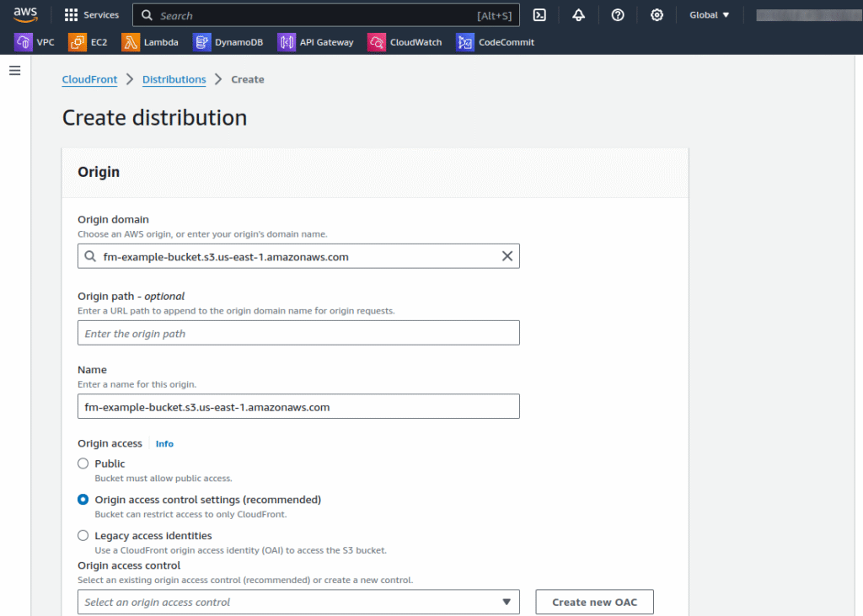Open the origin access control dropdown
This screenshot has height=616, width=863.
pyautogui.click(x=298, y=602)
